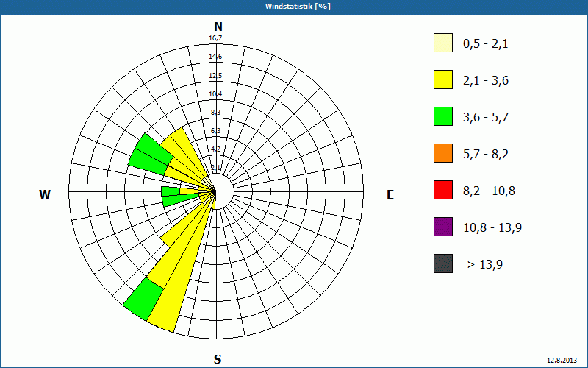Click the pale yellow 0,5 - 2,1 swatch

point(443,43)
